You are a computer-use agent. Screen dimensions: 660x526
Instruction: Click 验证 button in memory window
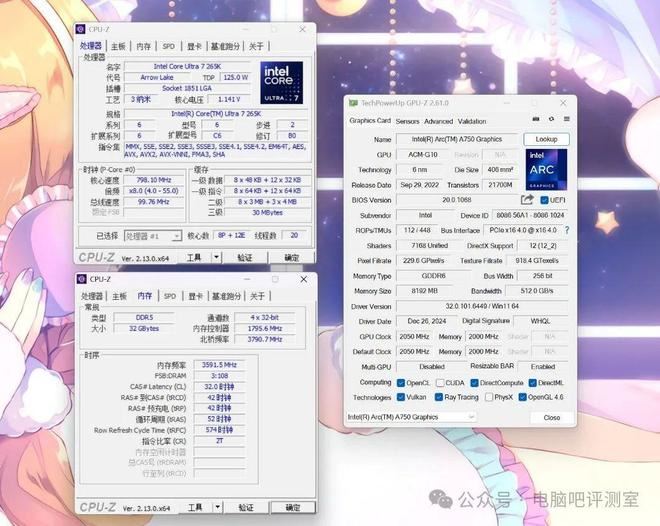pyautogui.click(x=246, y=507)
